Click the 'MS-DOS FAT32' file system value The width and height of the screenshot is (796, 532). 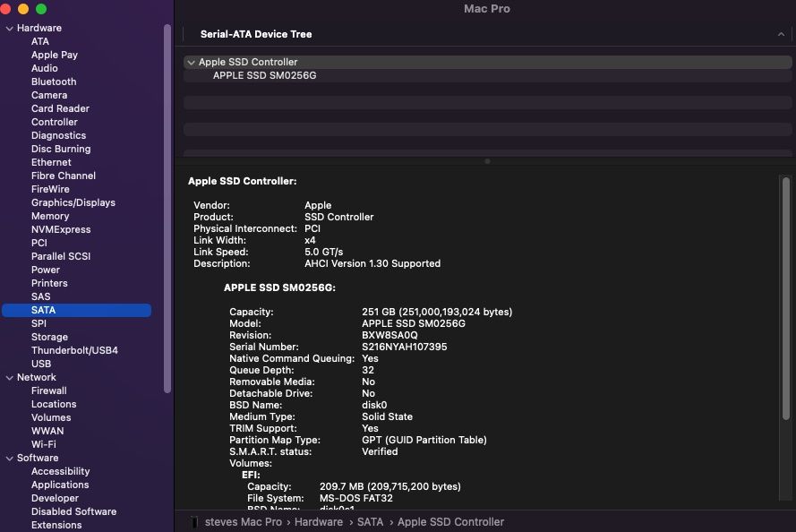(355, 499)
